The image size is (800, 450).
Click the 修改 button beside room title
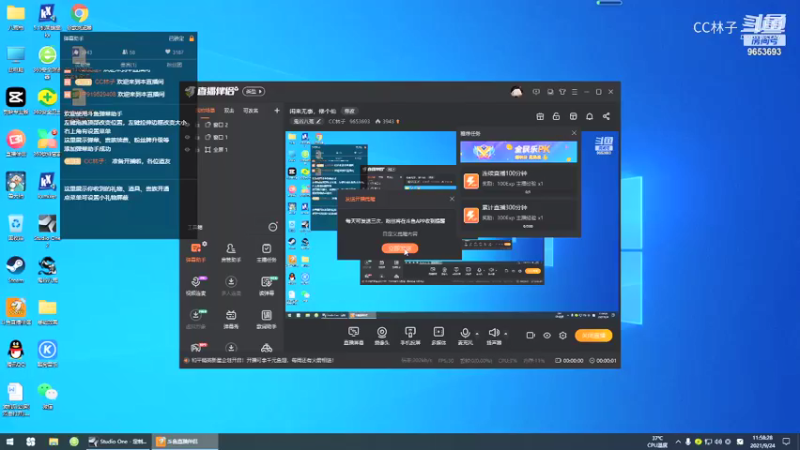[x=349, y=111]
